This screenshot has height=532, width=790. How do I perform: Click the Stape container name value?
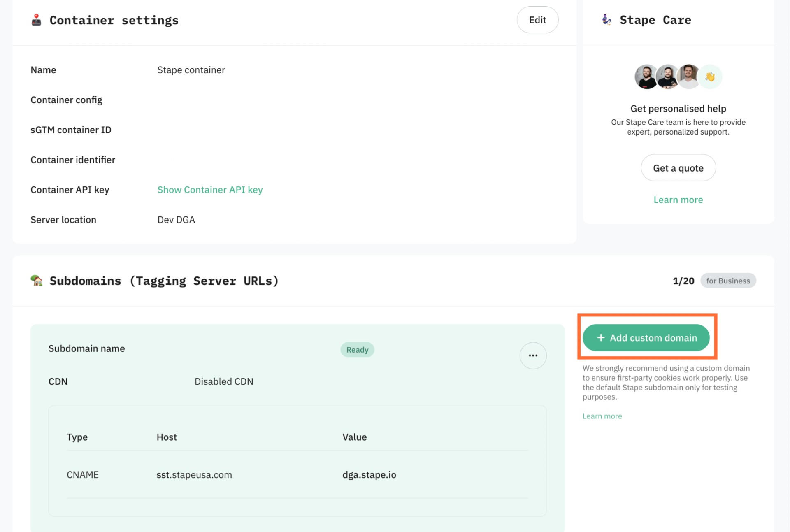pos(191,70)
